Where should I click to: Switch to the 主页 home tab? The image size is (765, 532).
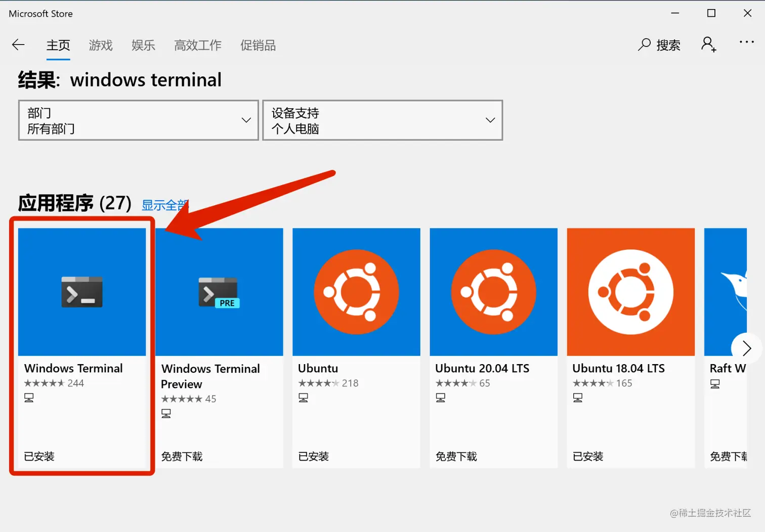58,46
